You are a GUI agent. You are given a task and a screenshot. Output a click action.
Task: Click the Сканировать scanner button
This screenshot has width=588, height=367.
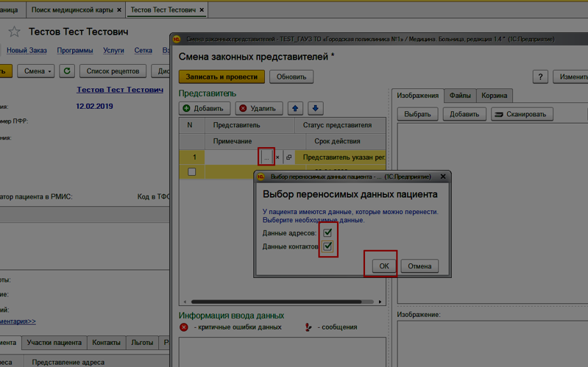pyautogui.click(x=522, y=114)
